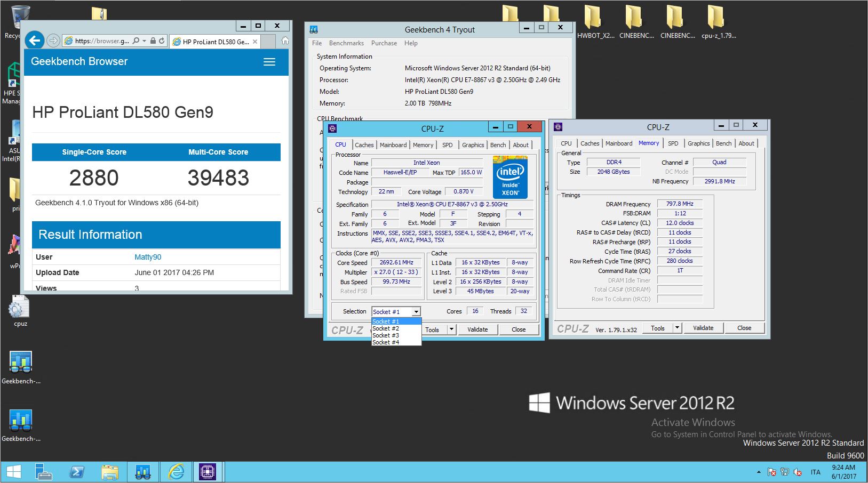
Task: Click the Multi-Core Score value 39483
Action: tap(218, 178)
